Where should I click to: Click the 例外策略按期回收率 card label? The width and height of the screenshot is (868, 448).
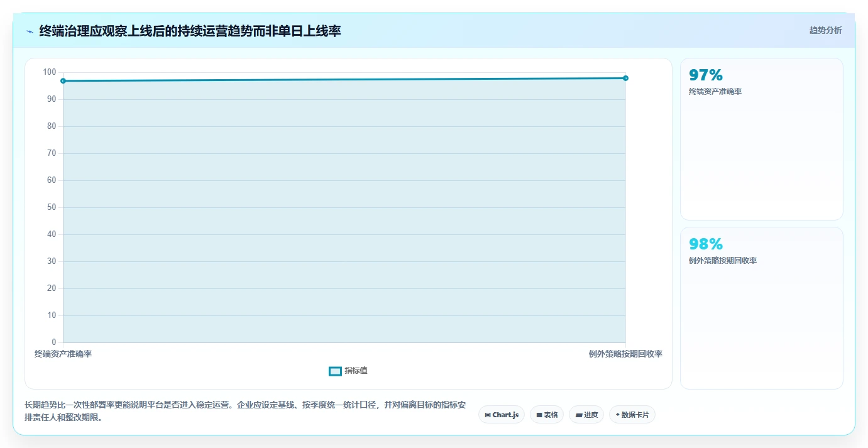pyautogui.click(x=723, y=261)
